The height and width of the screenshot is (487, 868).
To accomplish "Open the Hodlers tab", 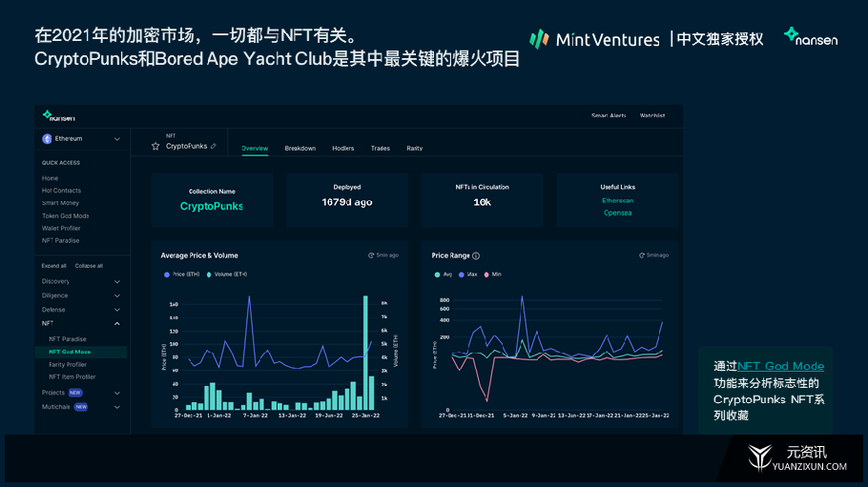I will pos(342,149).
